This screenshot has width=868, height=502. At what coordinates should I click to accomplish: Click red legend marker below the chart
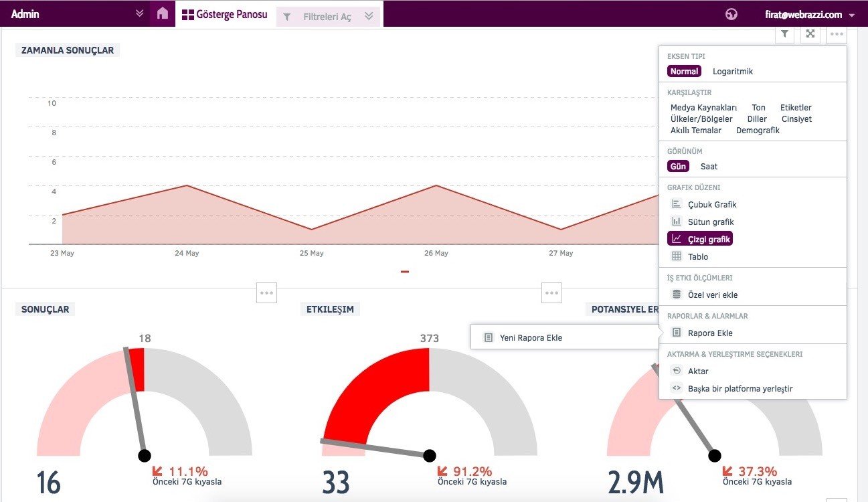point(405,272)
